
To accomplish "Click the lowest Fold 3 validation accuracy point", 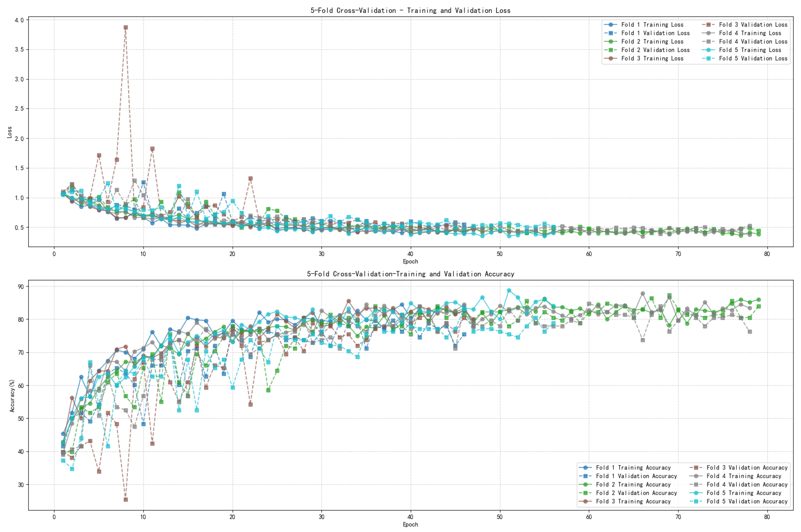I will pyautogui.click(x=125, y=499).
